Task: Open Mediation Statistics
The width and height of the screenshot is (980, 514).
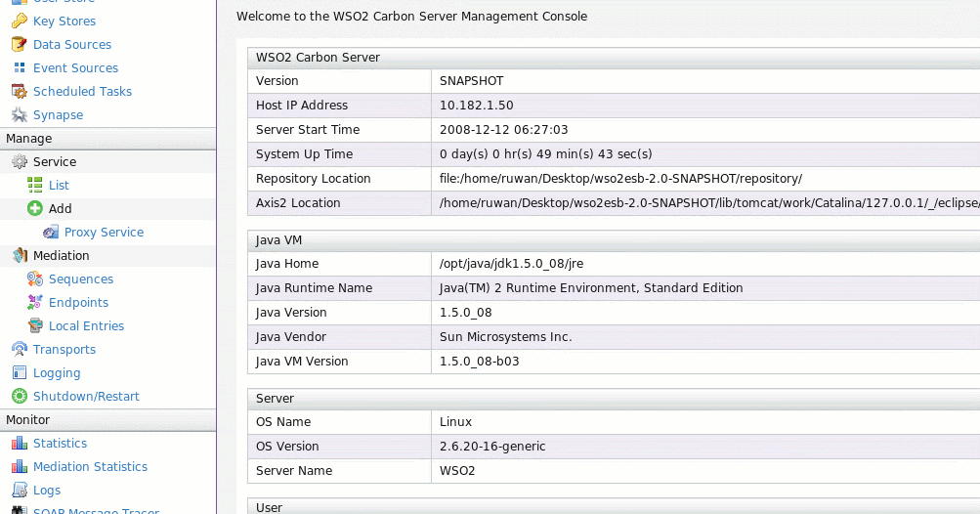Action: 90,466
